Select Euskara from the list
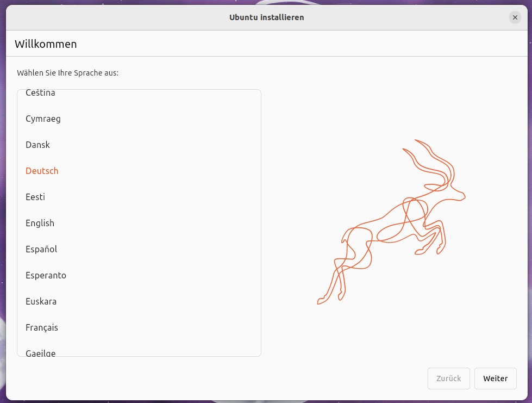The image size is (532, 403). click(41, 301)
